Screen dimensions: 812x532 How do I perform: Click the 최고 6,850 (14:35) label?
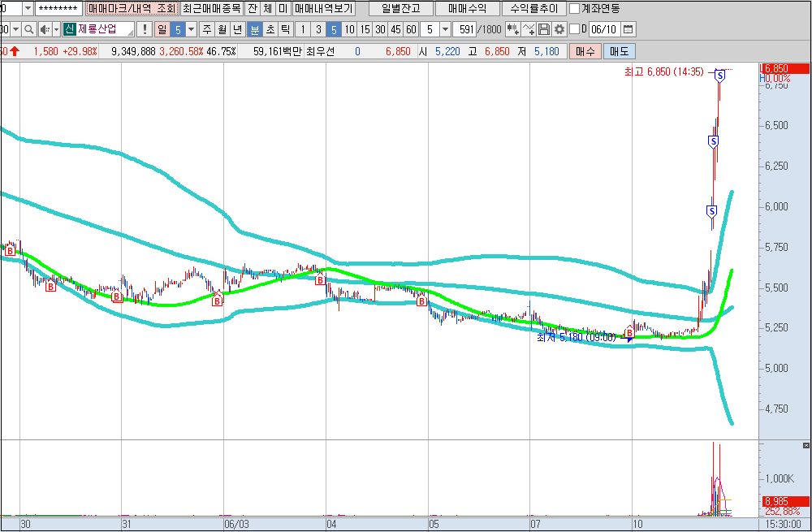tap(664, 72)
